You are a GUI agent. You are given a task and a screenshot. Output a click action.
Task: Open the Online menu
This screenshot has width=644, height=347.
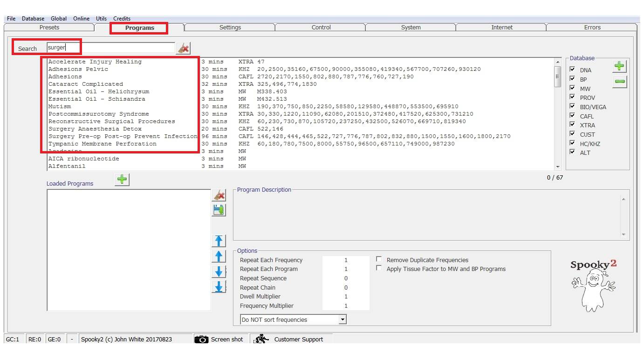(x=81, y=19)
